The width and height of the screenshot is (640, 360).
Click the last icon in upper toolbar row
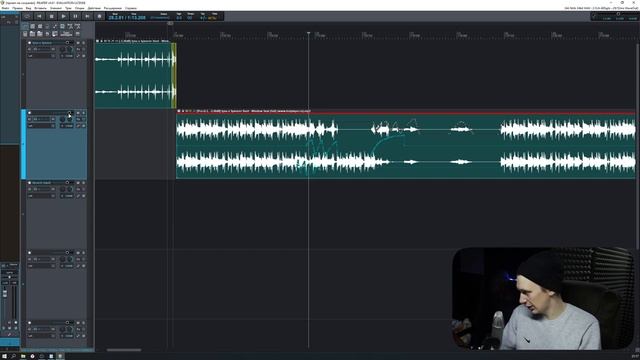(x=78, y=26)
